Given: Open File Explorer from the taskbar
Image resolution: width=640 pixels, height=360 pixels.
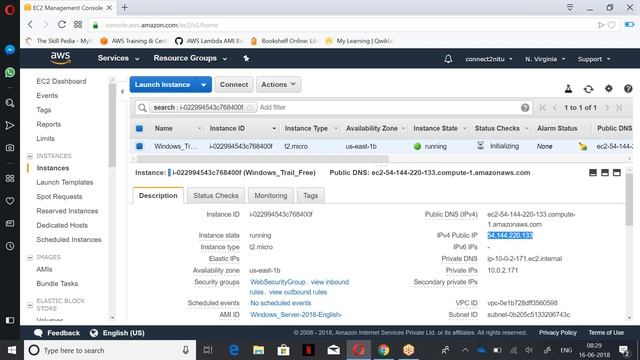Looking at the screenshot, I should [x=258, y=350].
